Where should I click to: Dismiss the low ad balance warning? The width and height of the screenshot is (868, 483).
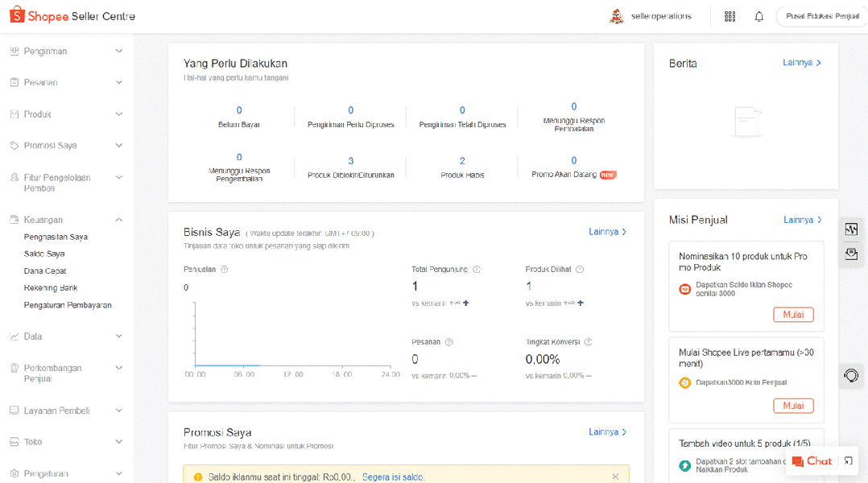tap(615, 477)
